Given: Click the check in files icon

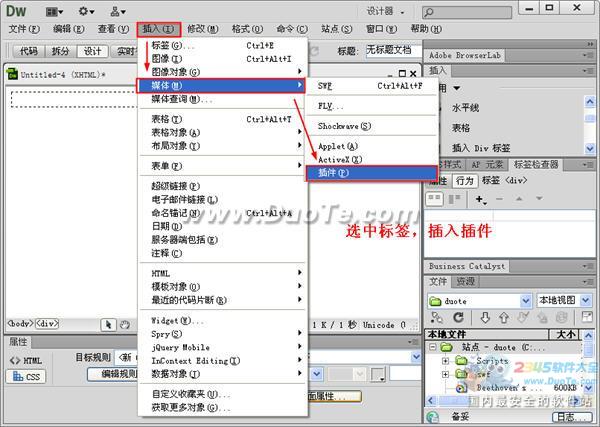Looking at the screenshot, I should click(542, 318).
